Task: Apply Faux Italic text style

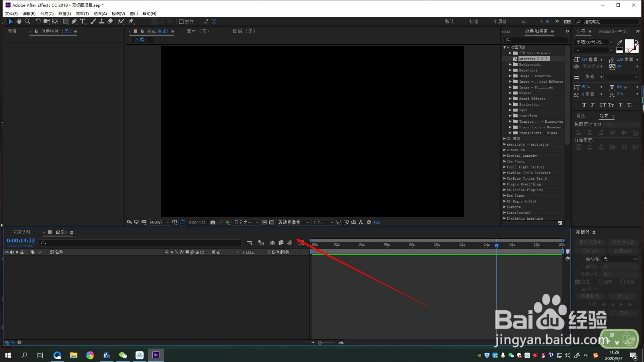Action: [592, 105]
